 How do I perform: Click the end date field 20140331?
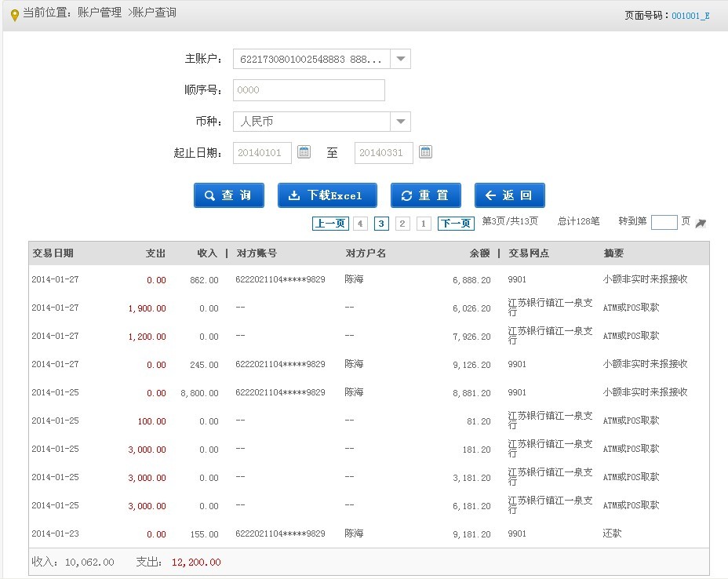384,153
